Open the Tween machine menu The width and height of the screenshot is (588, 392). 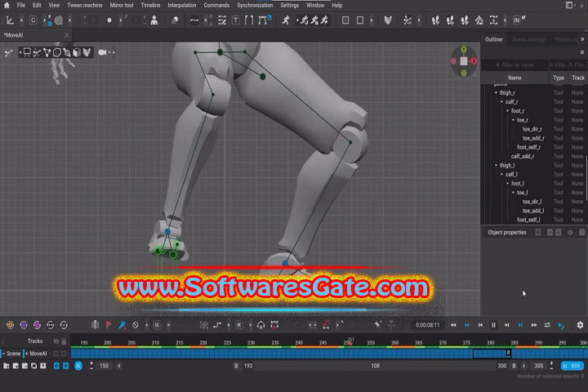[85, 5]
